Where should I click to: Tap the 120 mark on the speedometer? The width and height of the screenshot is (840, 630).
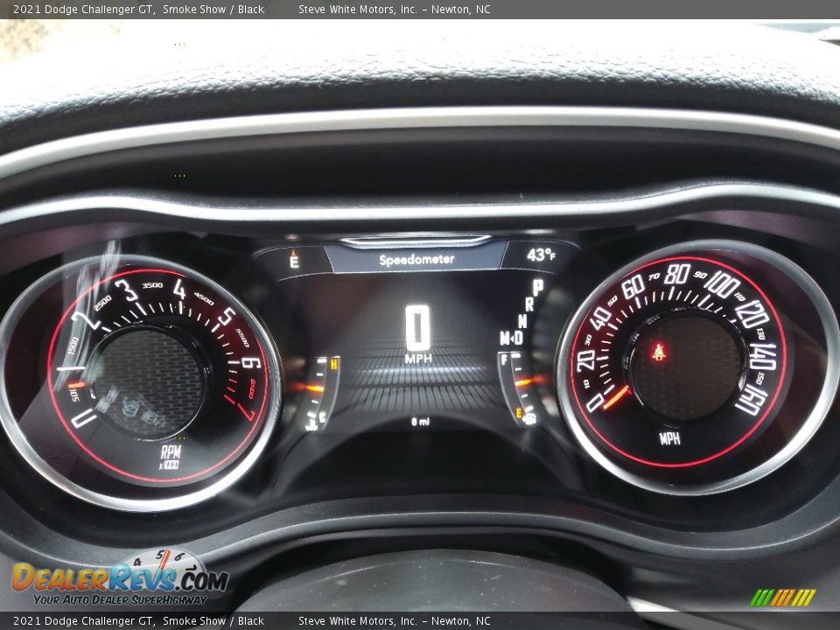pyautogui.click(x=752, y=314)
